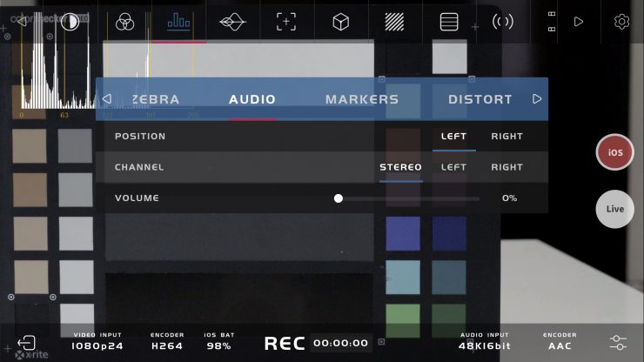Select the diagonal stripes zebra icon
The height and width of the screenshot is (362, 644).
tap(394, 22)
